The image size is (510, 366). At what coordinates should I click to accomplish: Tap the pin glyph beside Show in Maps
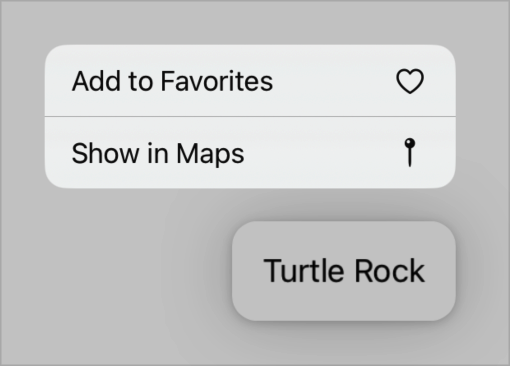point(410,152)
